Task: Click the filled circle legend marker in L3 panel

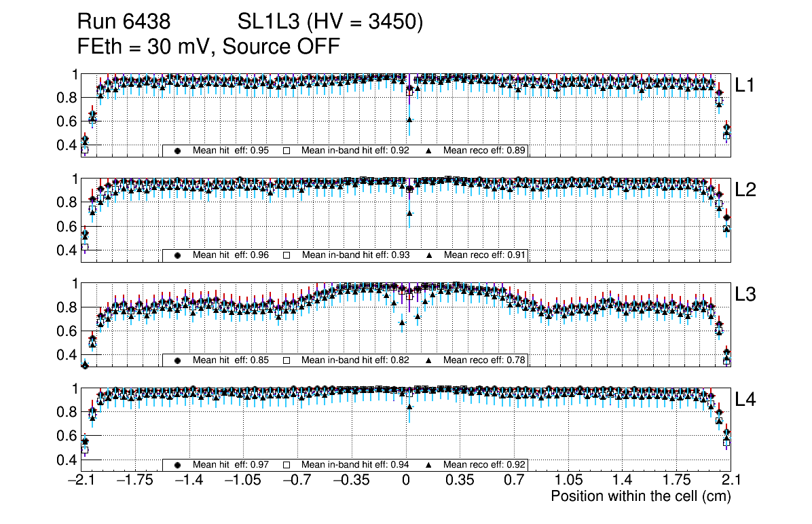Action: point(178,360)
